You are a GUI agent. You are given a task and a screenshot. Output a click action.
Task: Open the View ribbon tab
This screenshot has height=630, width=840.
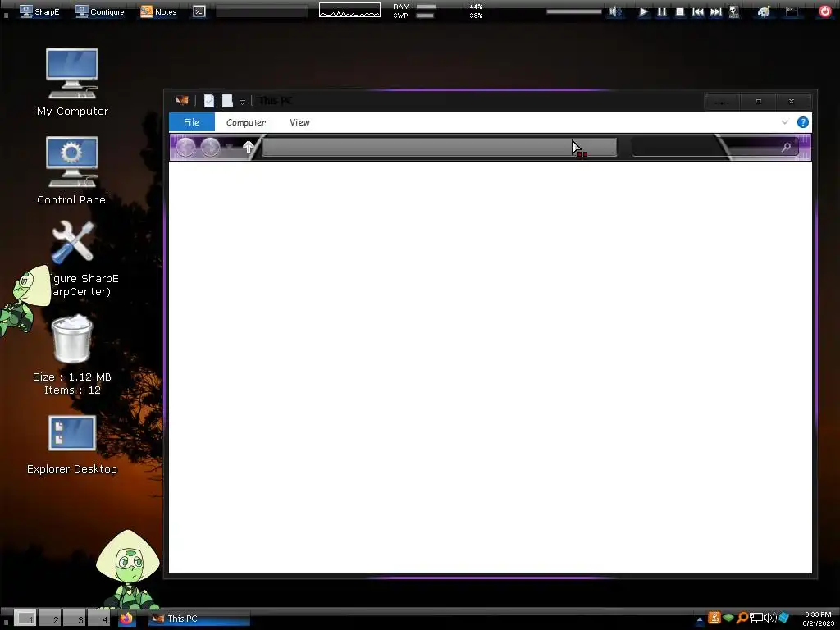[299, 122]
